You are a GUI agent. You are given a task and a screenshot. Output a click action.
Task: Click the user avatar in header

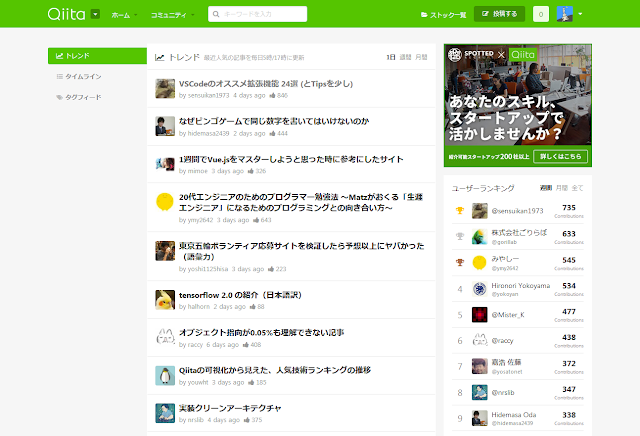(565, 14)
